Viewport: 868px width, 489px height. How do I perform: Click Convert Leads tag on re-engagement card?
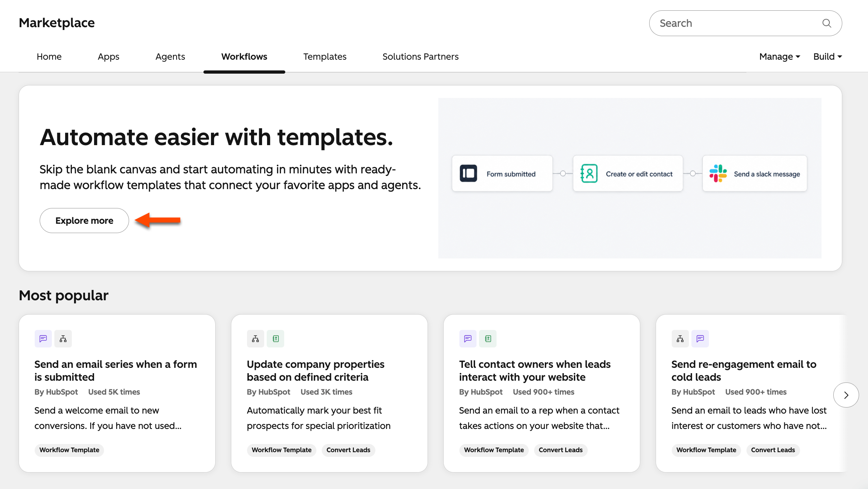pyautogui.click(x=773, y=450)
